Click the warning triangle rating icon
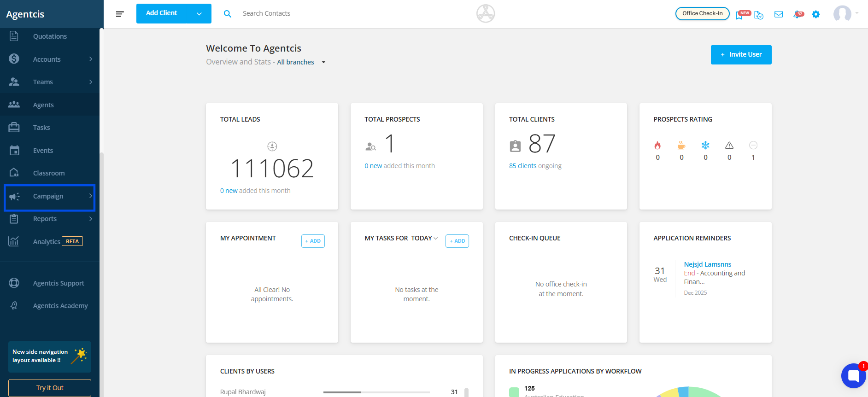The width and height of the screenshot is (868, 397). coord(729,145)
